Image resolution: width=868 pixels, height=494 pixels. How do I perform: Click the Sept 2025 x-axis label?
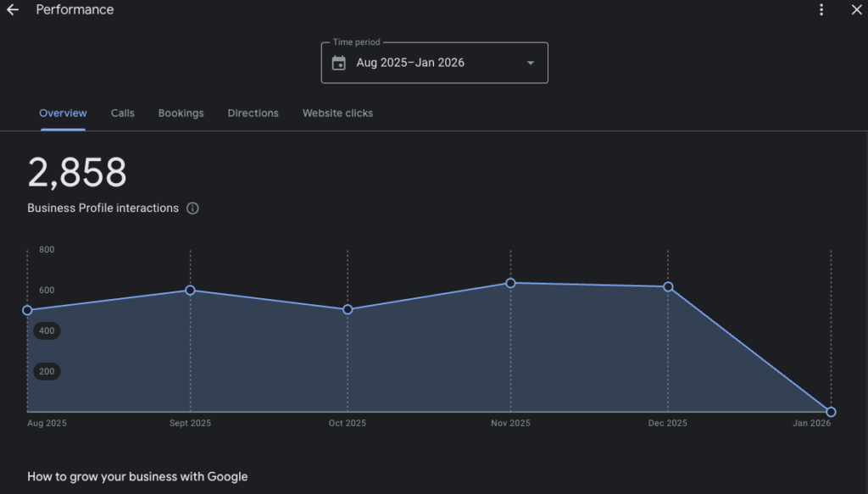point(190,423)
